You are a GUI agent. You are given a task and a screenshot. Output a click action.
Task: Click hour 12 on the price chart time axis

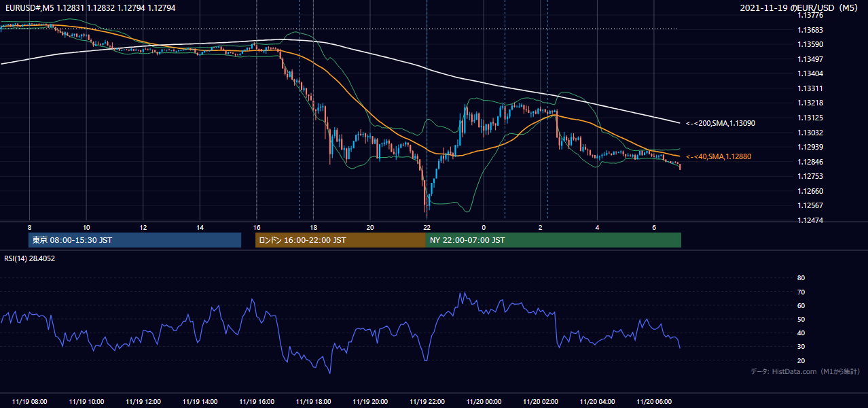click(143, 227)
